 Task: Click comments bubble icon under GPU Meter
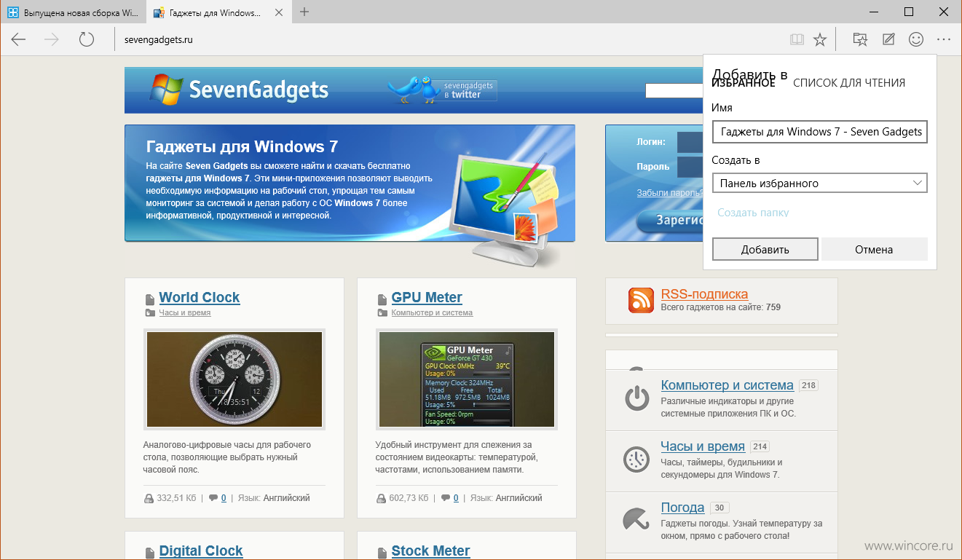(445, 498)
